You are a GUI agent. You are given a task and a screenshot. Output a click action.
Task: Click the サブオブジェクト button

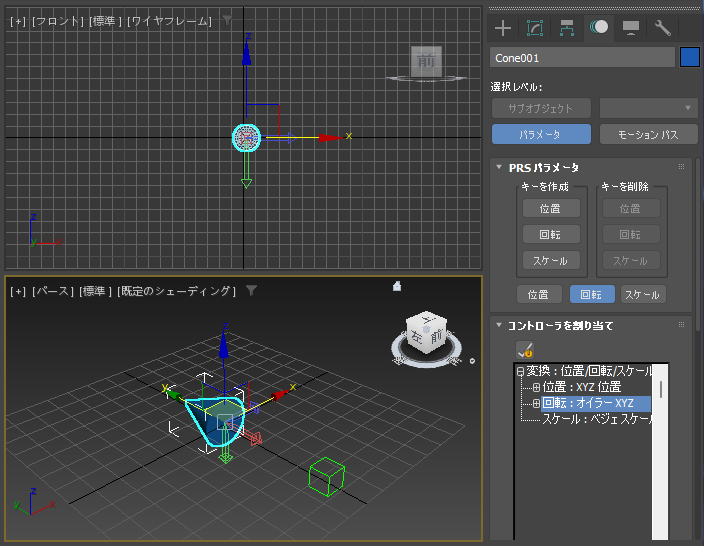pyautogui.click(x=541, y=108)
